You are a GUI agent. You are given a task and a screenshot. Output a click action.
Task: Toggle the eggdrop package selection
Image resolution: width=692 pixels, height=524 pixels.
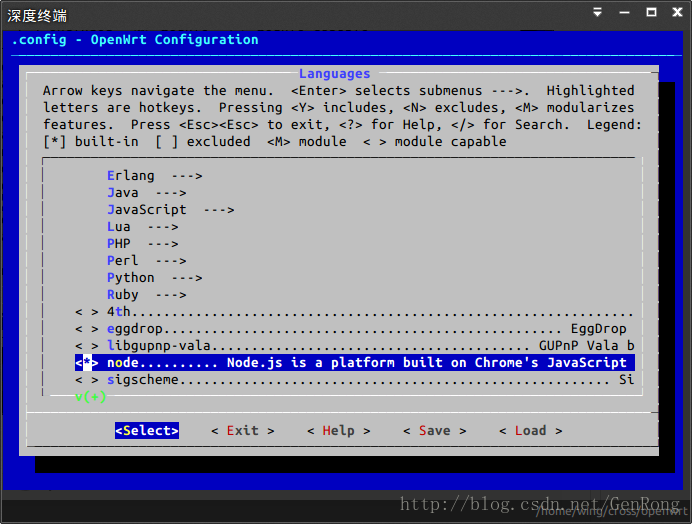(x=86, y=329)
